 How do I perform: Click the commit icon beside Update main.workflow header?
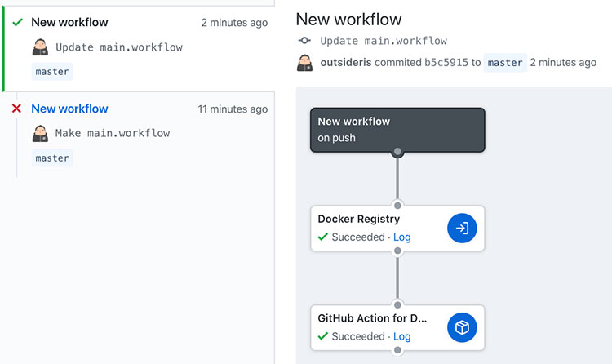(304, 40)
